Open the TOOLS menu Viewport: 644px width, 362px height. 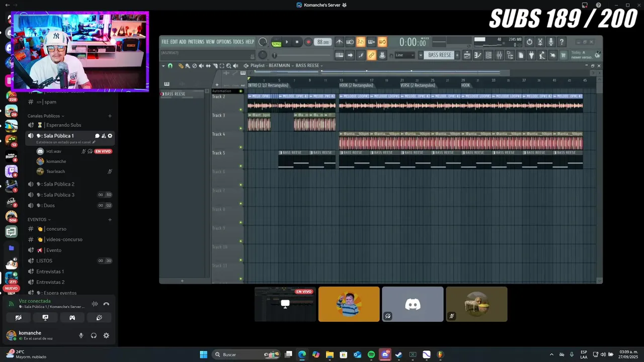point(238,42)
